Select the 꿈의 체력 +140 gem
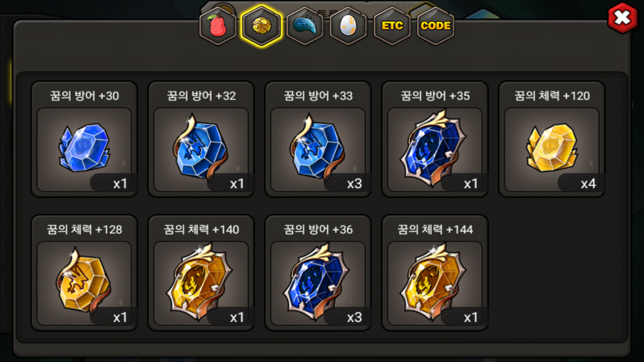The image size is (644, 362). coord(201,273)
